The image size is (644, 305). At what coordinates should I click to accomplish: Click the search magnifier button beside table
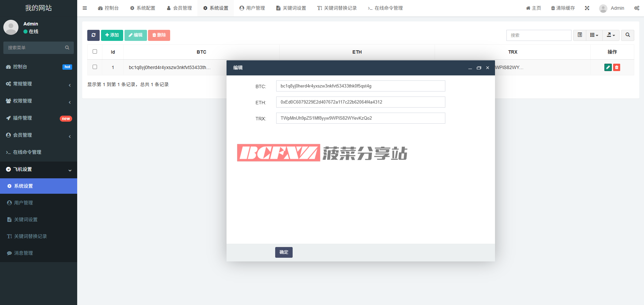coord(628,35)
